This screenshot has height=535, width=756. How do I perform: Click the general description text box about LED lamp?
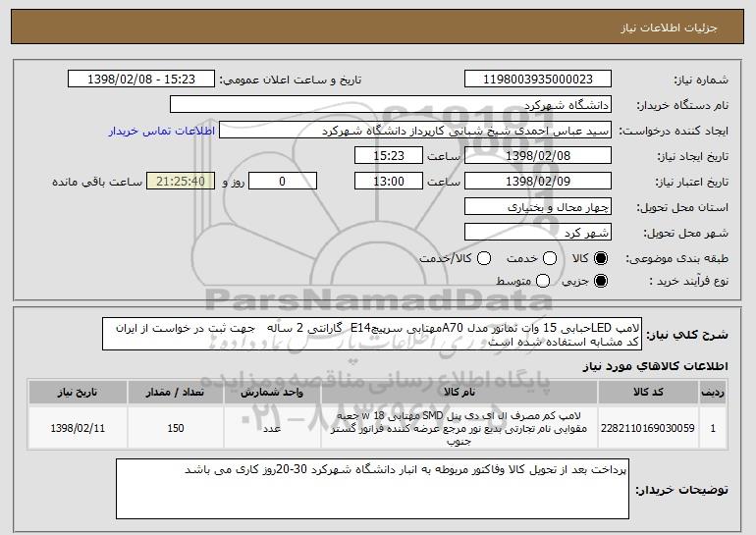(372, 334)
